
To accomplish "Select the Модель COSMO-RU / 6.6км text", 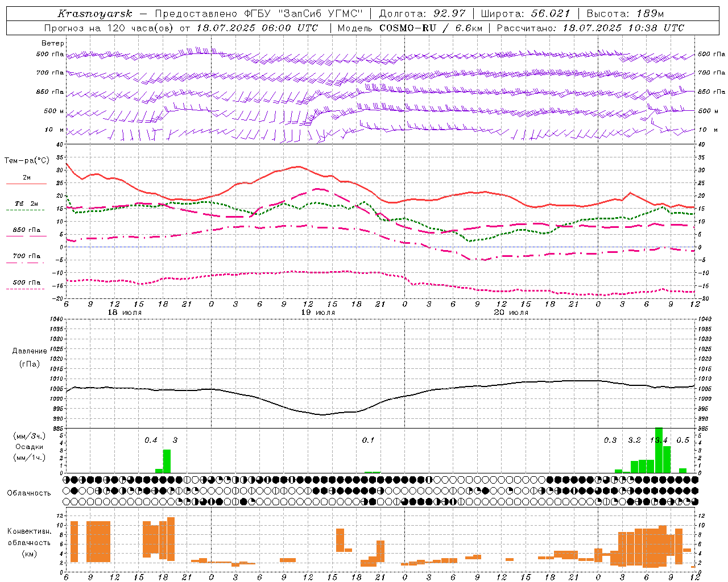I will pos(409,28).
